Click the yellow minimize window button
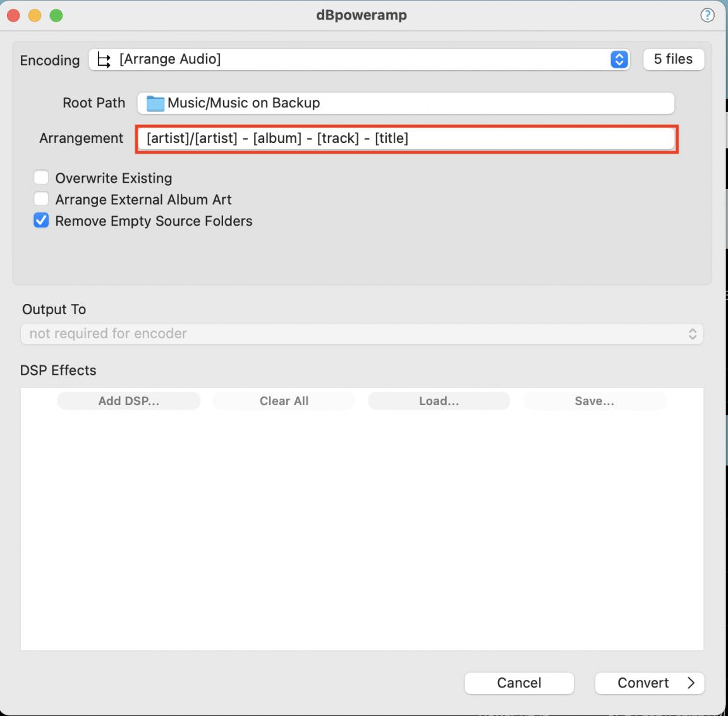Screen dimensions: 728x716 click(x=35, y=16)
